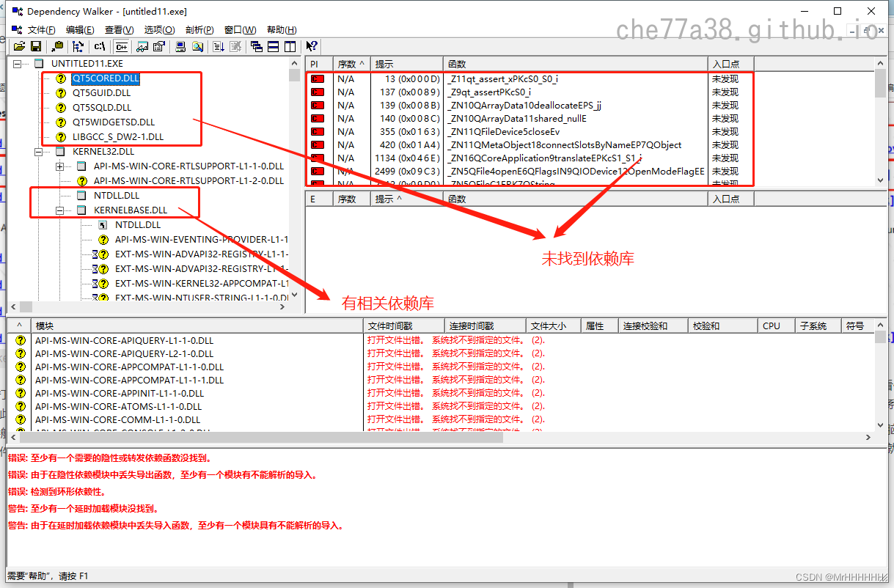Collapse the KERNEL32.DLL tree node
This screenshot has height=588, width=894.
[x=39, y=152]
